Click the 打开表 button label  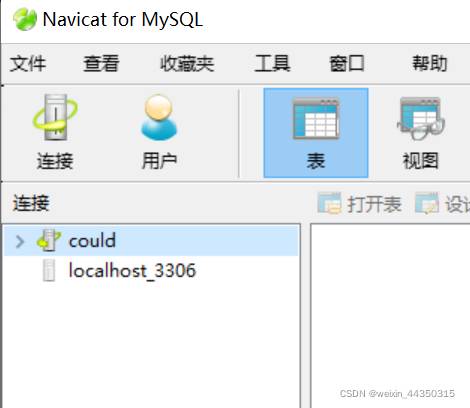pyautogui.click(x=374, y=203)
